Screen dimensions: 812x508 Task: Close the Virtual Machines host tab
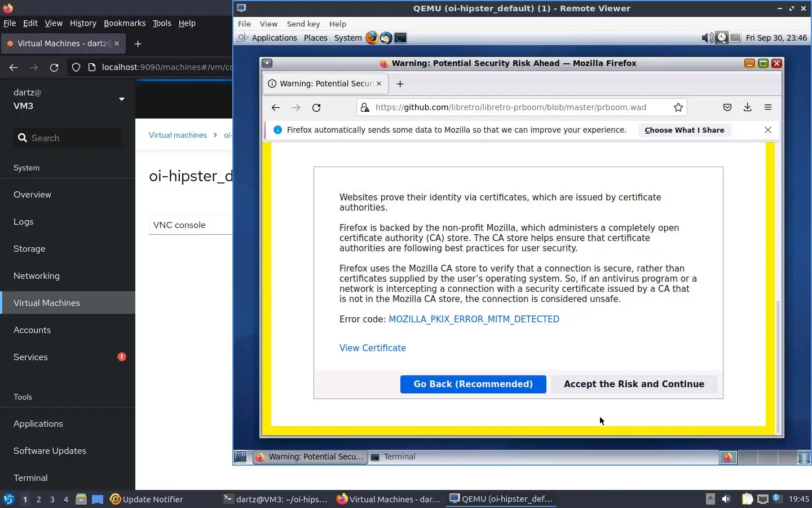pos(117,43)
